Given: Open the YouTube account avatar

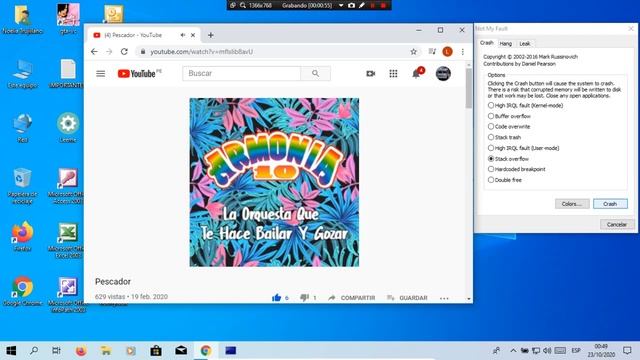Looking at the screenshot, I should click(x=443, y=73).
